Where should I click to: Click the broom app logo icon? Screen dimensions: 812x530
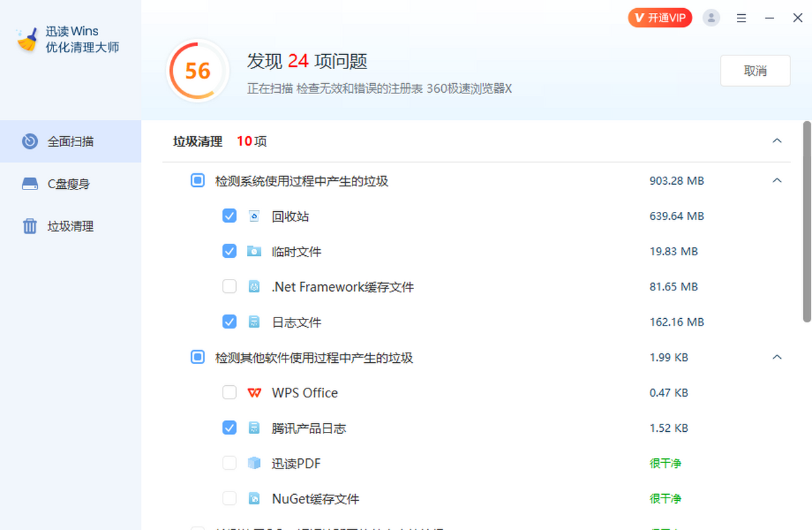coord(27,40)
